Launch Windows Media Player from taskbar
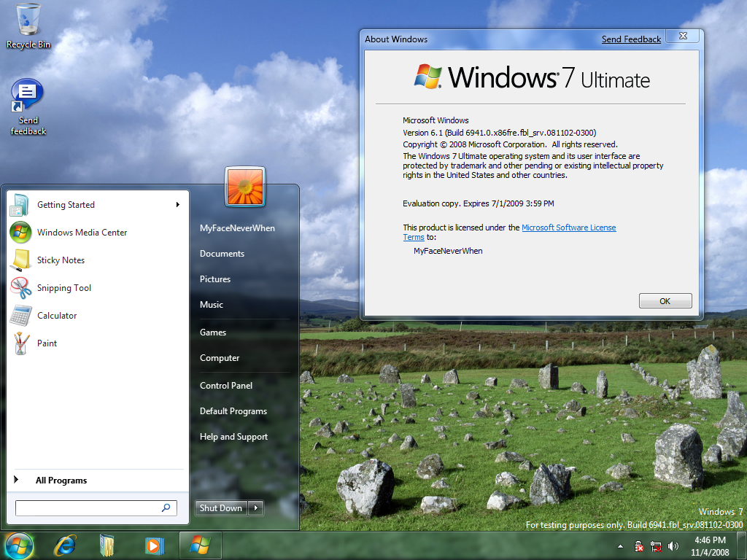The height and width of the screenshot is (560, 747). (153, 545)
